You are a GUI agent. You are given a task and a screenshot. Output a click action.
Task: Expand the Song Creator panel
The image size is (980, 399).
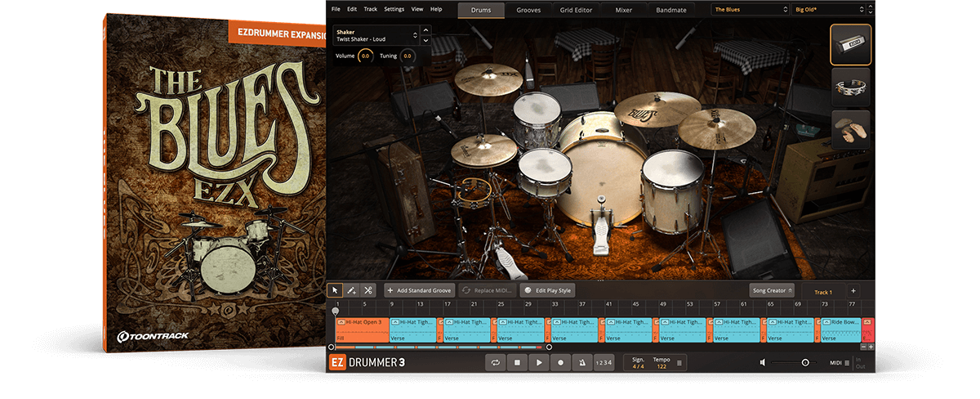[771, 290]
